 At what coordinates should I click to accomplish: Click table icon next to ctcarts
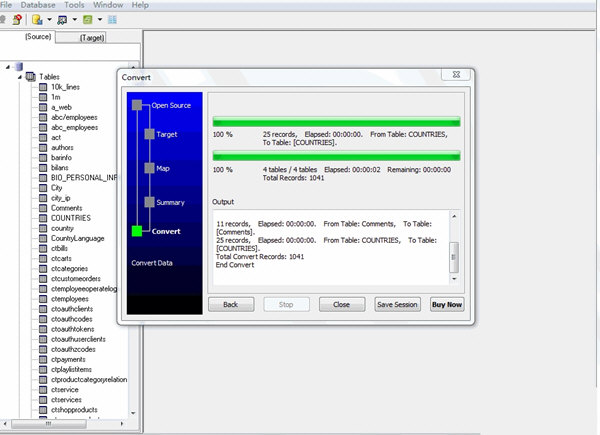pyautogui.click(x=43, y=259)
